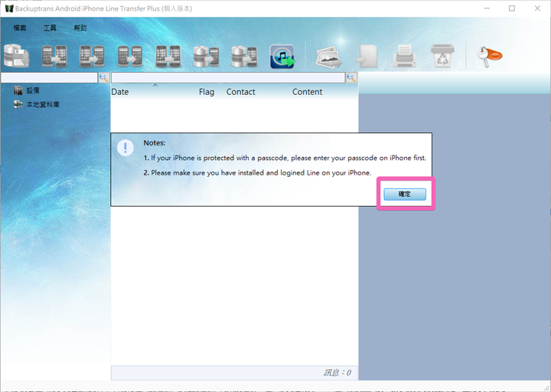This screenshot has width=551, height=392.
Task: Click the iPhone passcode note line
Action: 285,158
